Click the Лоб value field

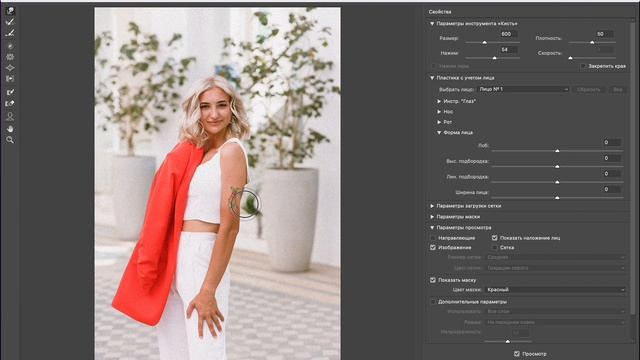(x=611, y=142)
